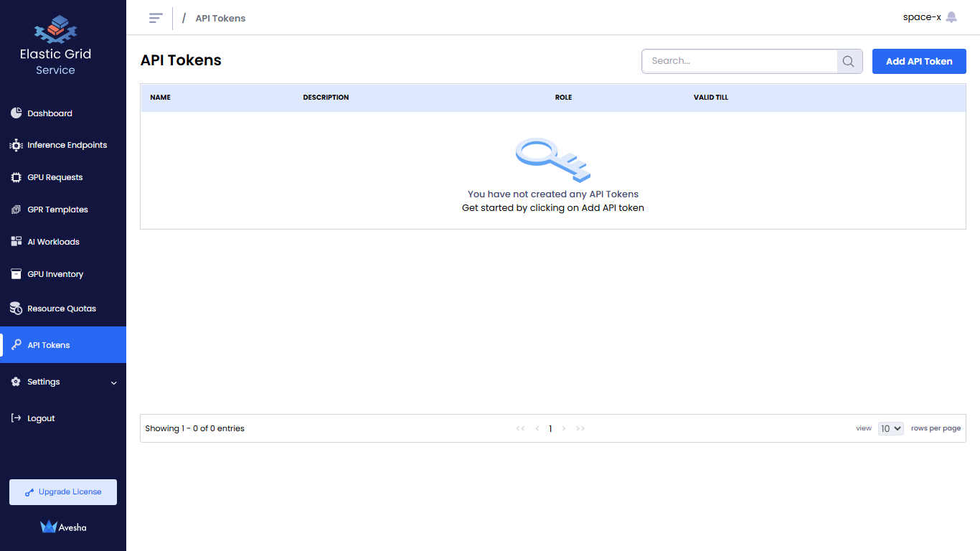
Task: Expand the Settings submenu chevron
Action: click(x=113, y=382)
